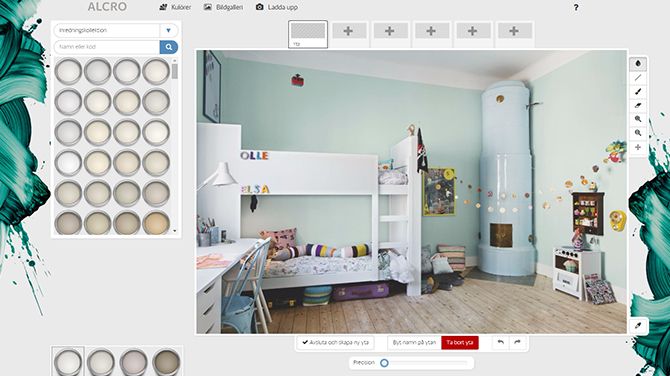The height and width of the screenshot is (376, 670).
Task: Open the help question mark
Action: [576, 7]
